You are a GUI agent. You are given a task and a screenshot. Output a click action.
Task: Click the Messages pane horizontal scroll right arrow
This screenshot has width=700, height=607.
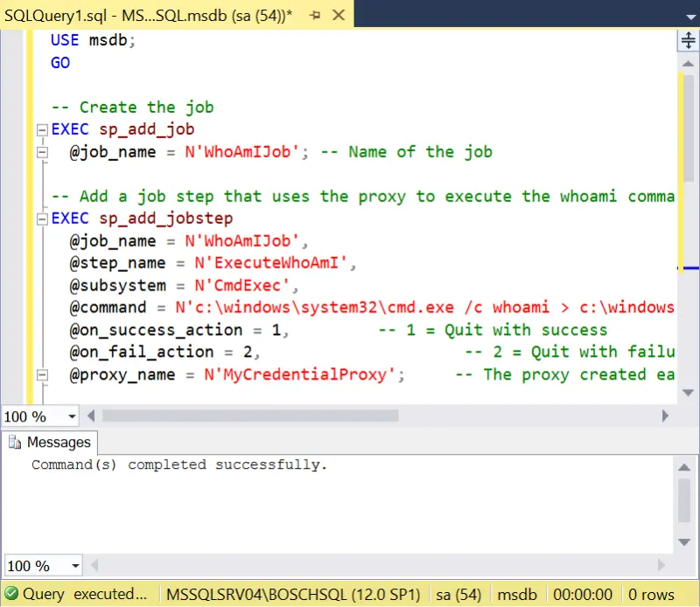click(661, 566)
